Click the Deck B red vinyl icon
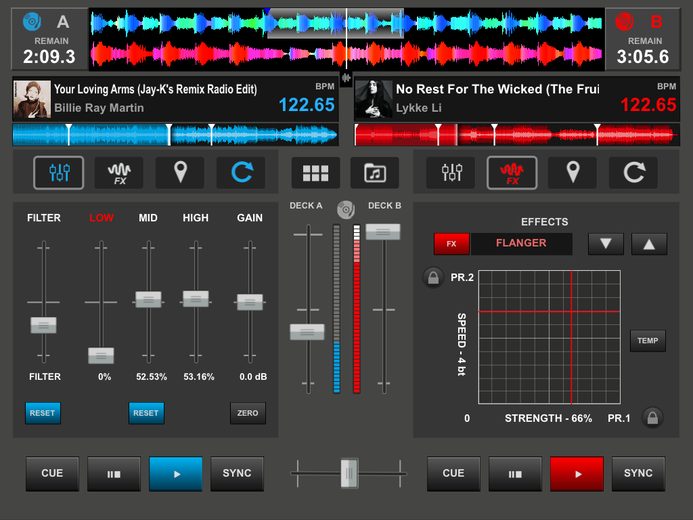The image size is (693, 520). [x=624, y=21]
